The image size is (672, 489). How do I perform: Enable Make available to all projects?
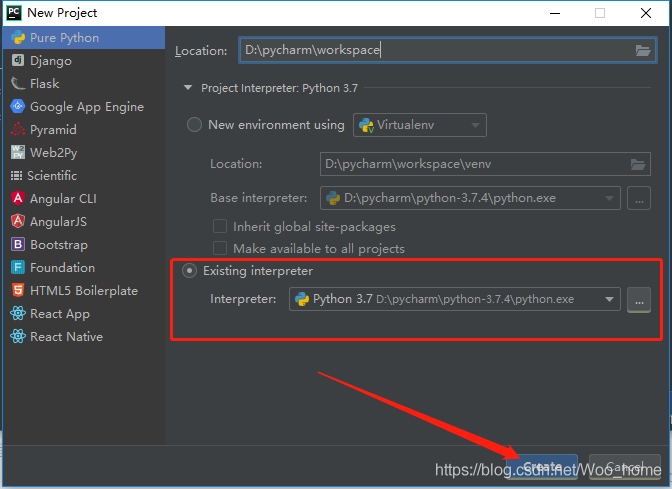[220, 248]
